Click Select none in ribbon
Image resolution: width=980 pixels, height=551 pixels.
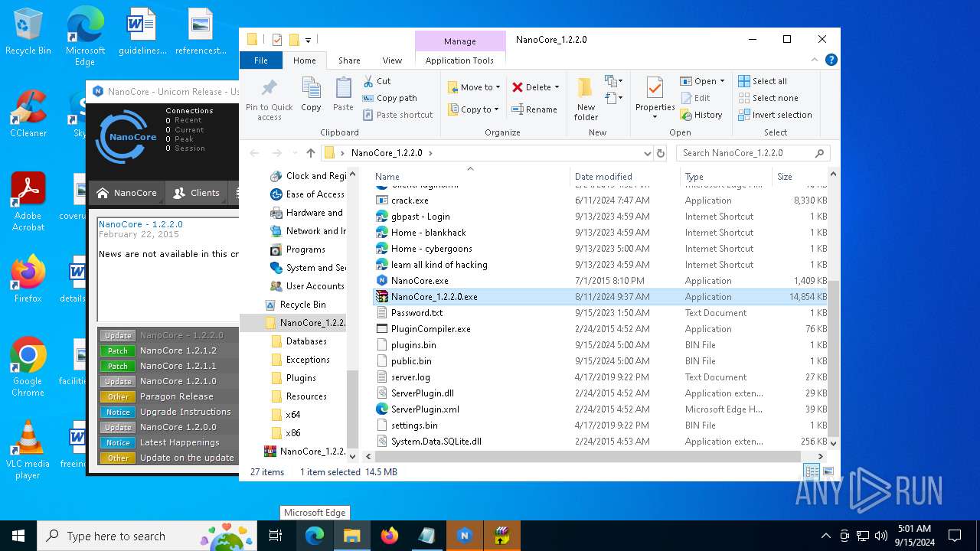pyautogui.click(x=768, y=98)
